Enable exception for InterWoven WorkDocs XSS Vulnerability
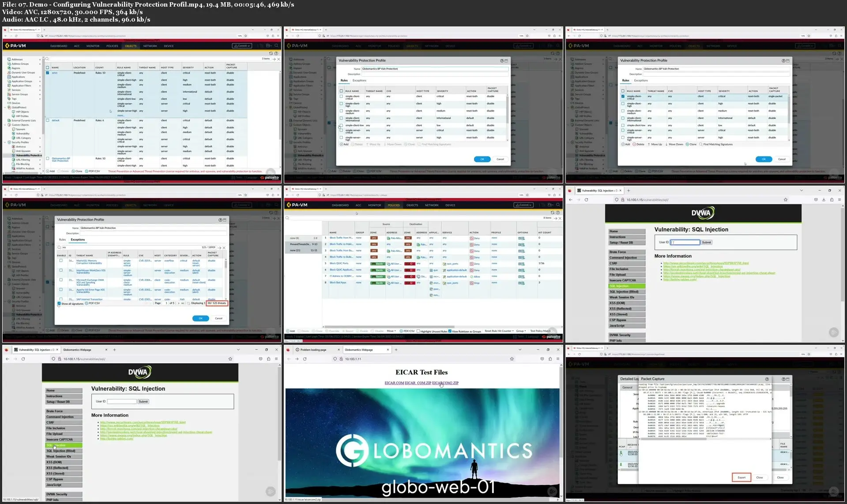 tap(61, 270)
